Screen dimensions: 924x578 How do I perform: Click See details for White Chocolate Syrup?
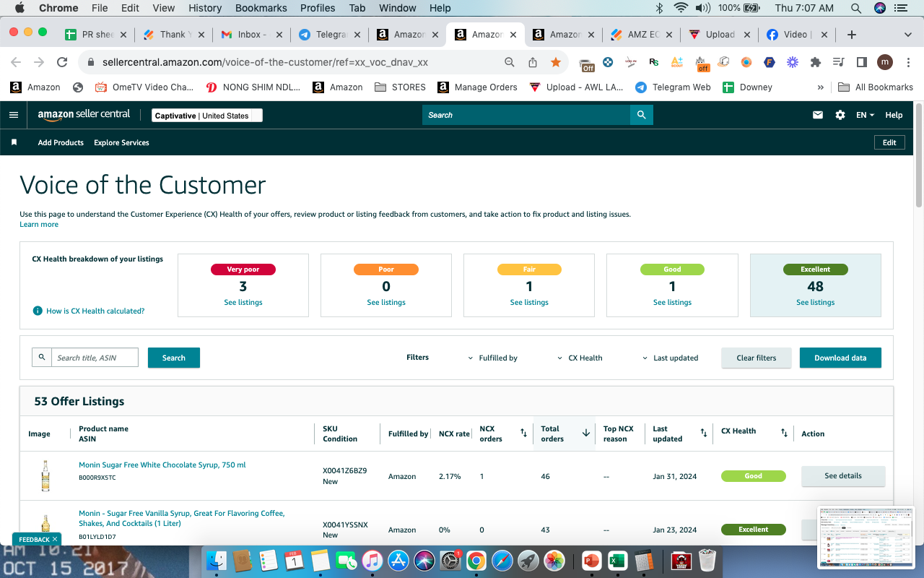[x=843, y=476]
